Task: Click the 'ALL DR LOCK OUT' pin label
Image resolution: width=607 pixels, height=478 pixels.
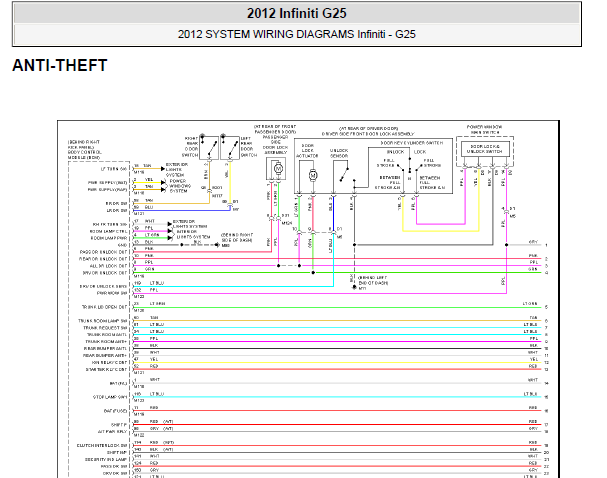Action: click(108, 266)
